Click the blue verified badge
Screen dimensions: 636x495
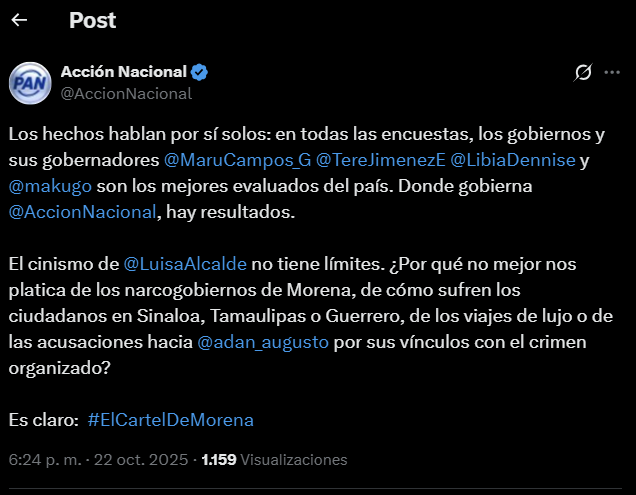200,72
